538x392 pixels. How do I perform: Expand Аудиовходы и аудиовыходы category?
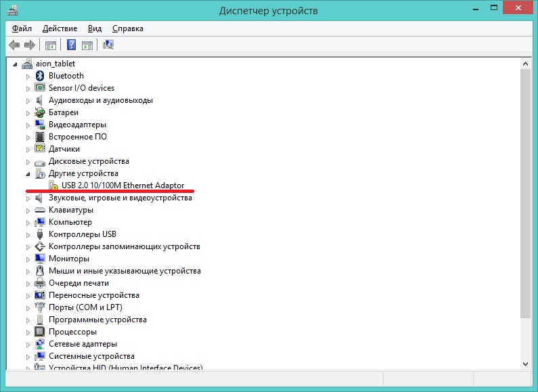[28, 101]
